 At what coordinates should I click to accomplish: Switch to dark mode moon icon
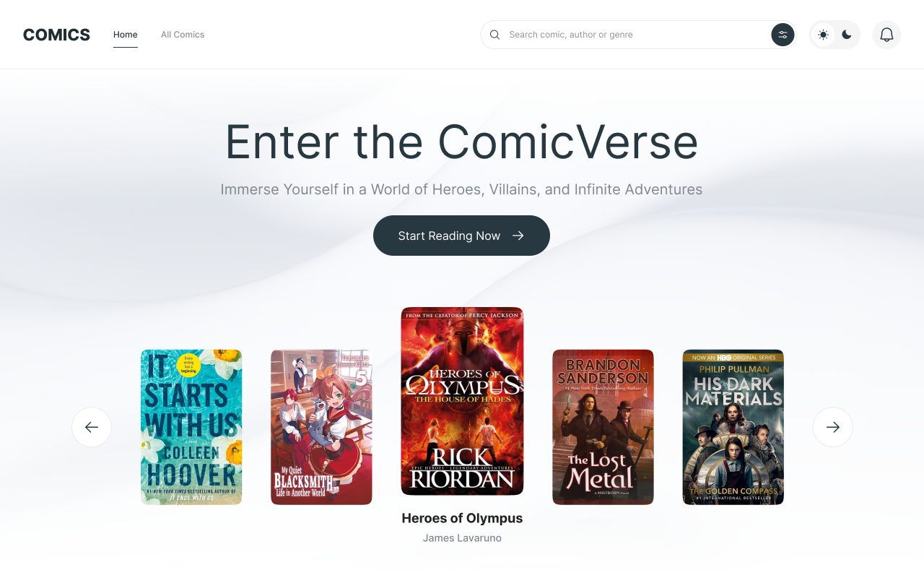tap(847, 35)
